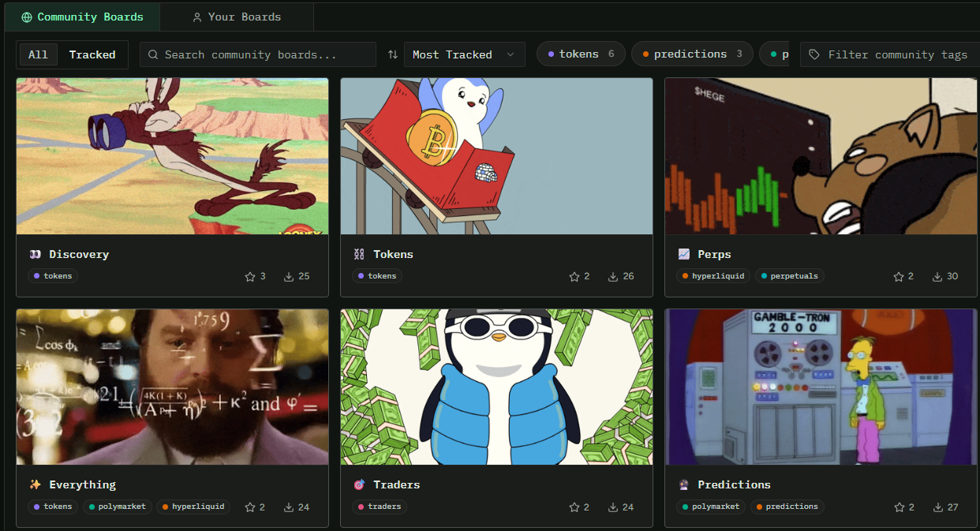Click the download icon on Tokens board
Screen dimensions: 980x531
(613, 277)
